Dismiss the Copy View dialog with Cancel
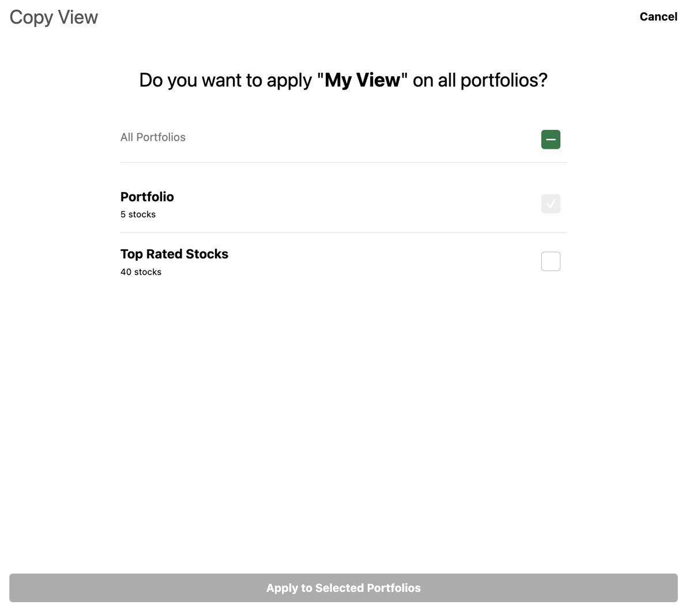This screenshot has width=697, height=616. (x=658, y=17)
